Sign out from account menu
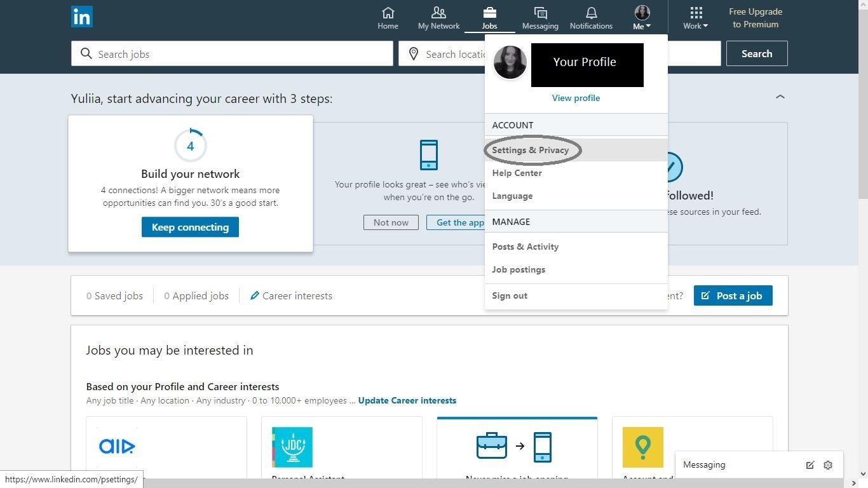The width and height of the screenshot is (868, 488). 510,295
